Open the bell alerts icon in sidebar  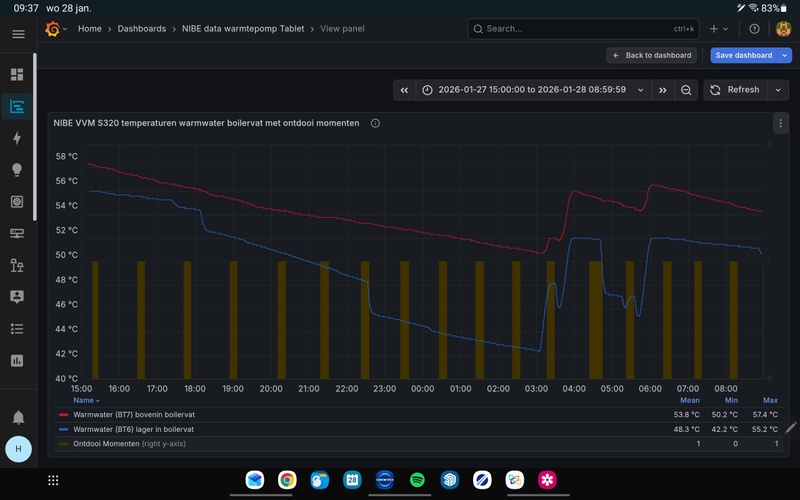coord(17,417)
